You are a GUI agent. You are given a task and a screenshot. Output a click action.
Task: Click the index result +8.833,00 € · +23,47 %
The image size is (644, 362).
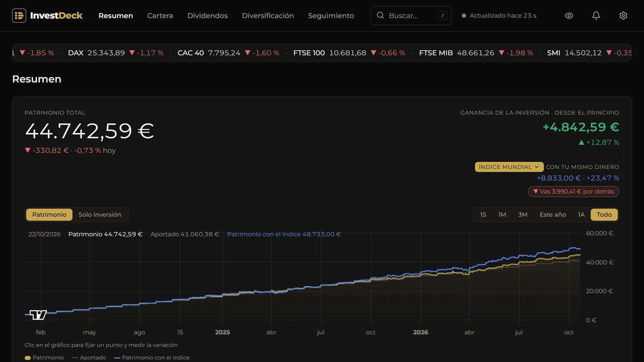coord(578,178)
